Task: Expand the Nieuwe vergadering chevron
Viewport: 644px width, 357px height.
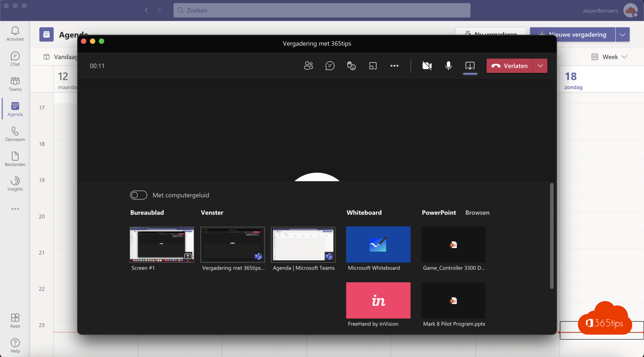Action: coord(622,34)
